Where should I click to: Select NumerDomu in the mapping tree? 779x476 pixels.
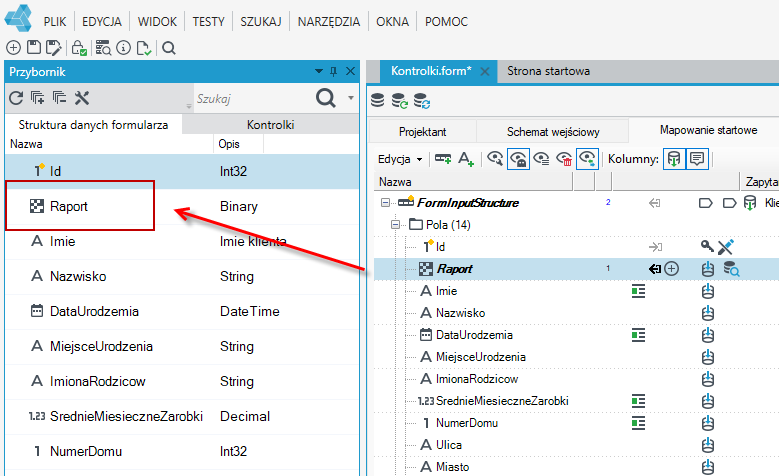(x=467, y=423)
